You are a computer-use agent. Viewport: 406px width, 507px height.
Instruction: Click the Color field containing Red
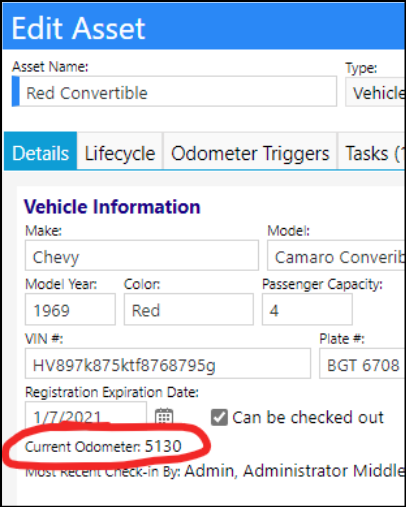[x=189, y=309]
